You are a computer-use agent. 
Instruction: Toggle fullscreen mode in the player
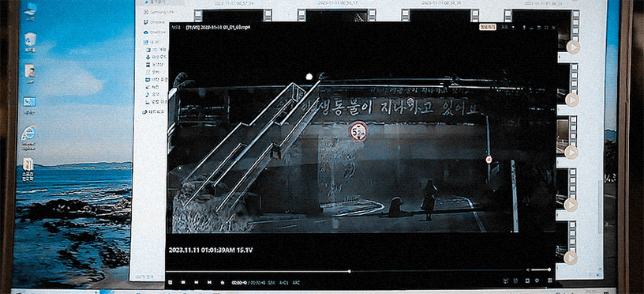[546, 27]
